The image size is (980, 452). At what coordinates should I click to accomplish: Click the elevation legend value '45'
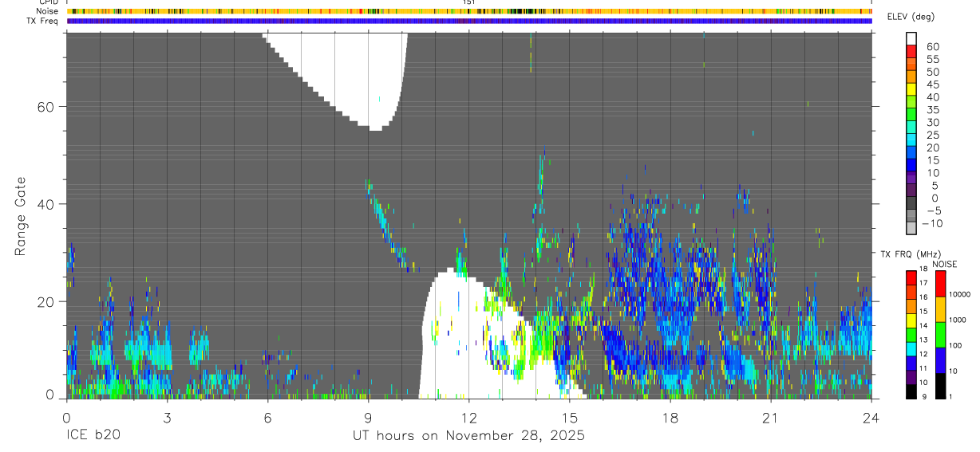pyautogui.click(x=932, y=85)
